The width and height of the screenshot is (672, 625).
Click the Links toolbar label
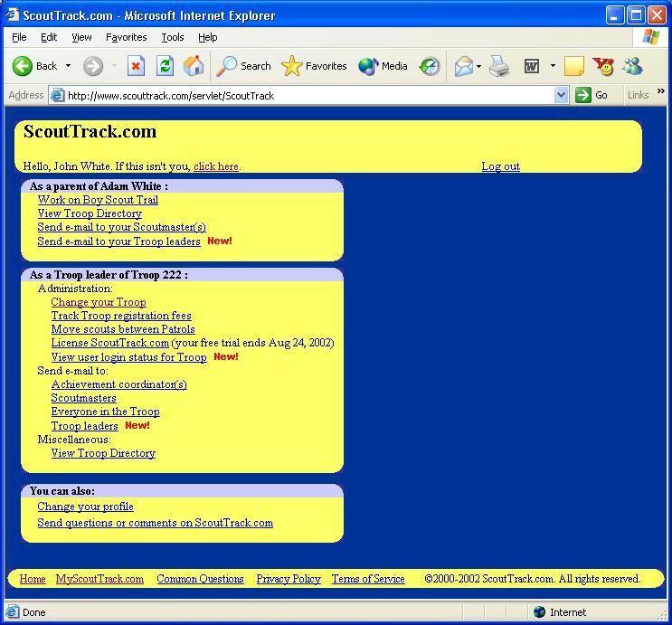click(x=638, y=95)
